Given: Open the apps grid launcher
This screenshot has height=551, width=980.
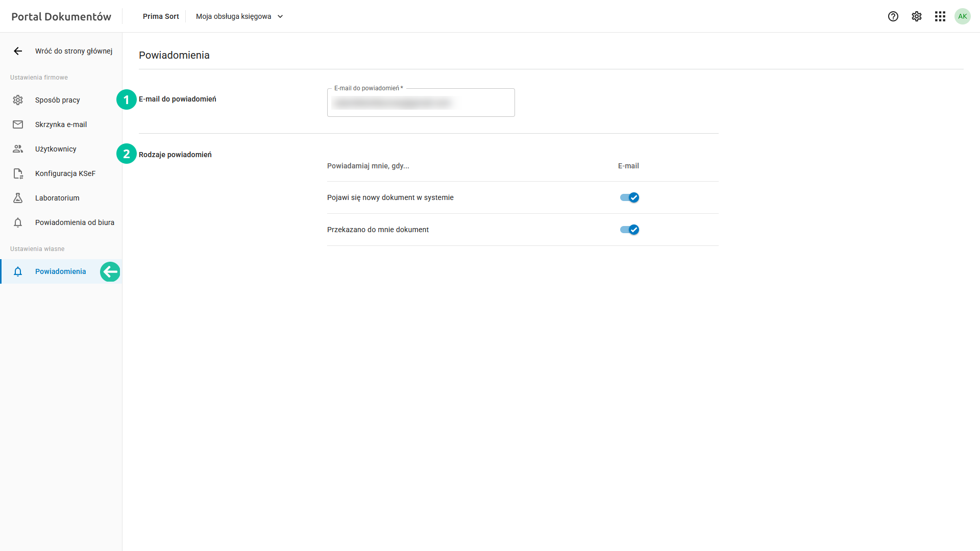Looking at the screenshot, I should pyautogui.click(x=940, y=16).
